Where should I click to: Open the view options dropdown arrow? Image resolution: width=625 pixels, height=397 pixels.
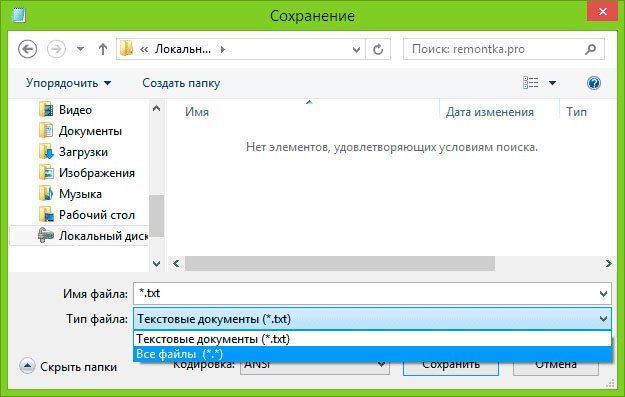coord(552,83)
